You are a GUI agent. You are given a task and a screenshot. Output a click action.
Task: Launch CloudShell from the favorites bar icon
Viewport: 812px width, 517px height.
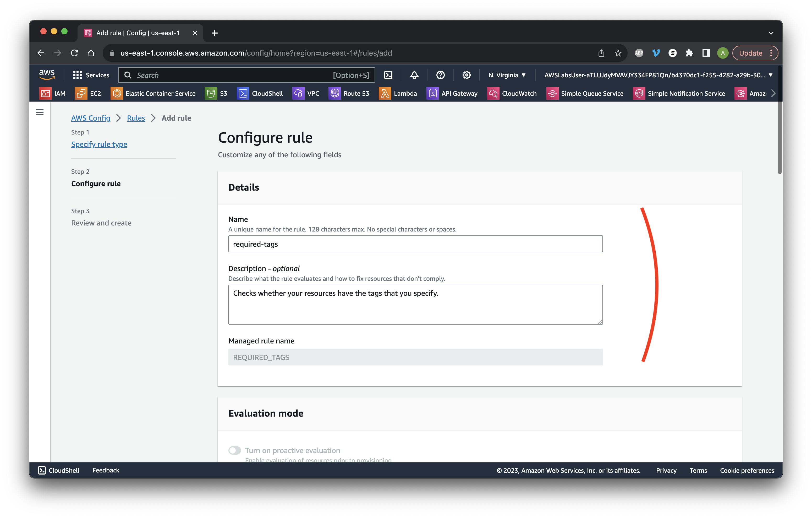(x=243, y=94)
